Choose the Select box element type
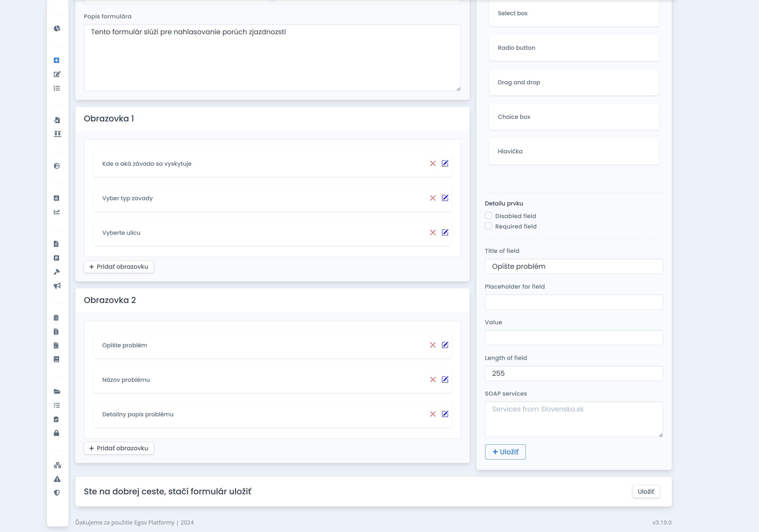 (573, 13)
